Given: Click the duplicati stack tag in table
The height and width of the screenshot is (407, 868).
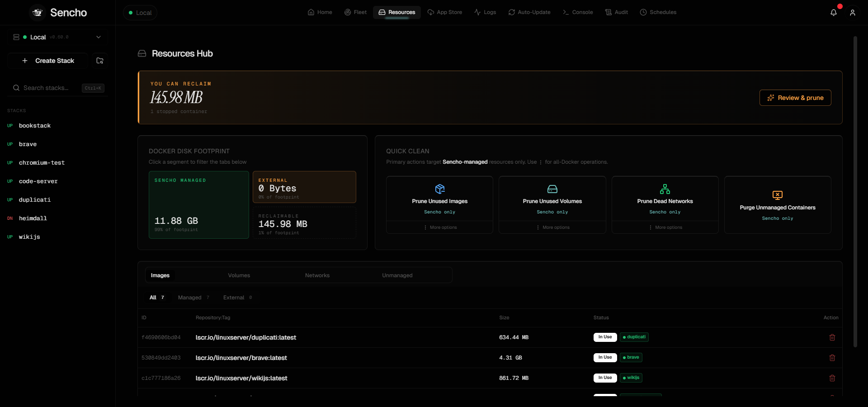Looking at the screenshot, I should click(x=634, y=337).
